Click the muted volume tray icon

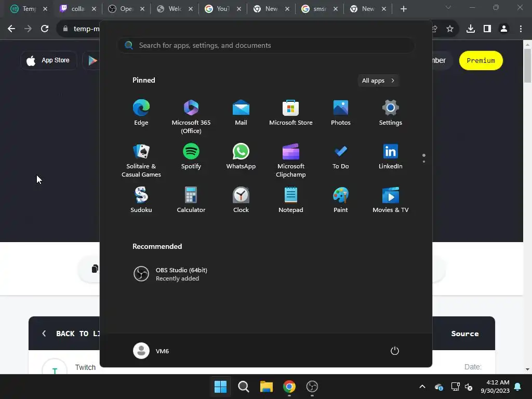pos(469,387)
